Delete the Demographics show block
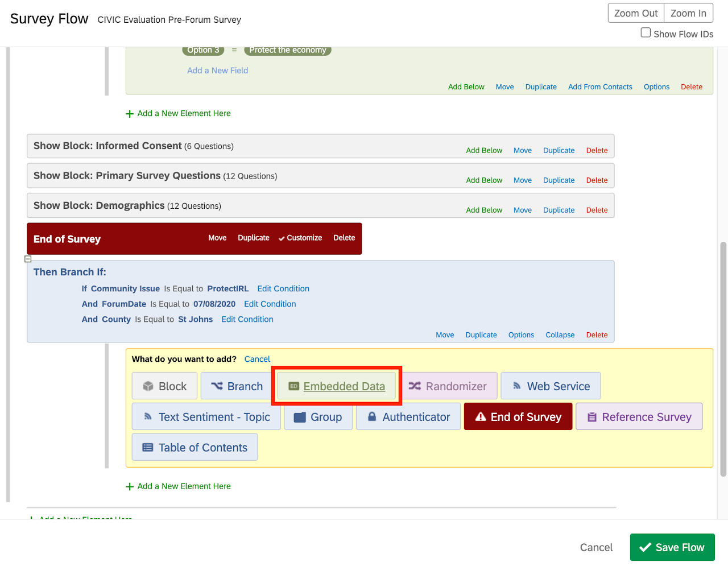Screen dimensions: 728x566 click(597, 210)
